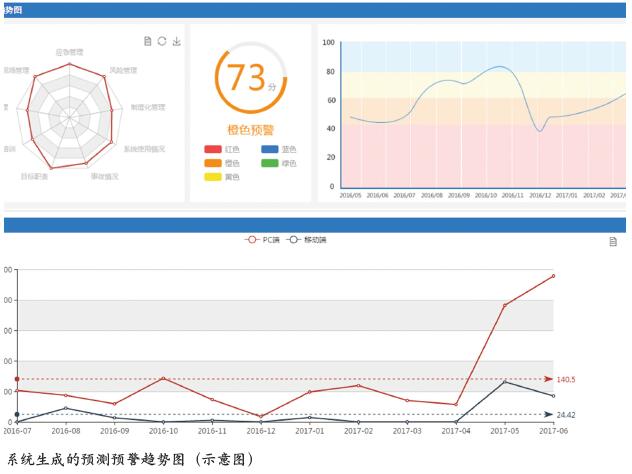
Task: Select the 蓝色 blue legend swatch
Action: (269, 150)
